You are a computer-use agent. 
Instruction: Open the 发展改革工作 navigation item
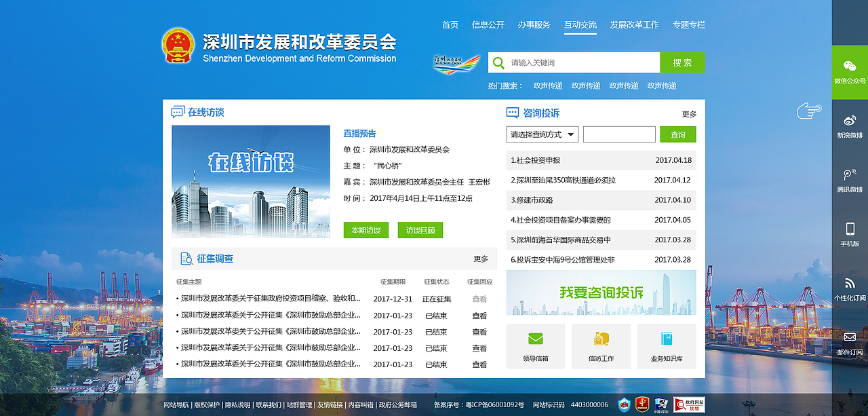635,24
